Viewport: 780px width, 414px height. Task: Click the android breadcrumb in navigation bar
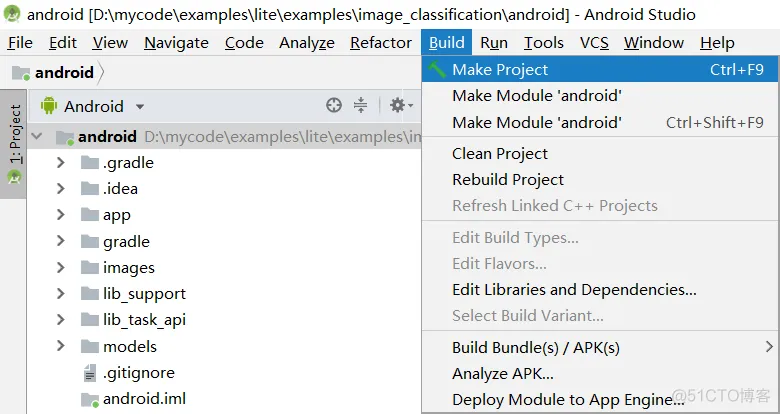coord(64,73)
